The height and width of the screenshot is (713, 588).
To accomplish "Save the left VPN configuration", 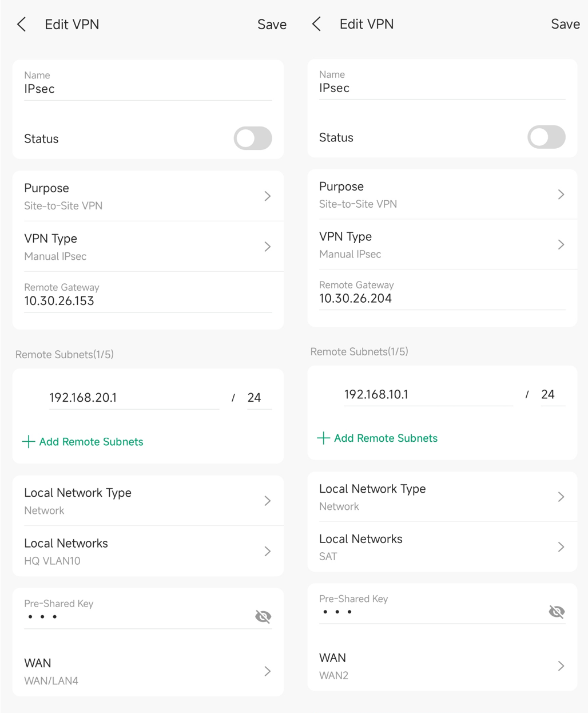I will (272, 24).
